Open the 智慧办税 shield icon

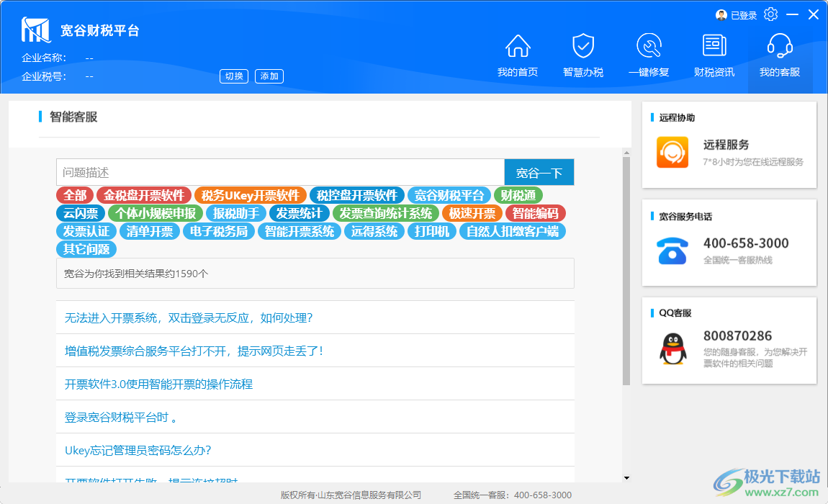(x=583, y=46)
